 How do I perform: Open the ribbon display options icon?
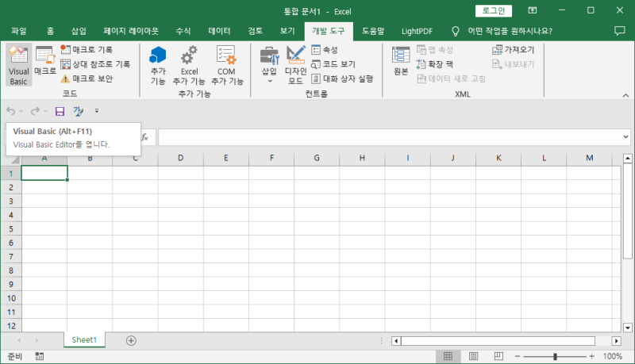(x=533, y=10)
